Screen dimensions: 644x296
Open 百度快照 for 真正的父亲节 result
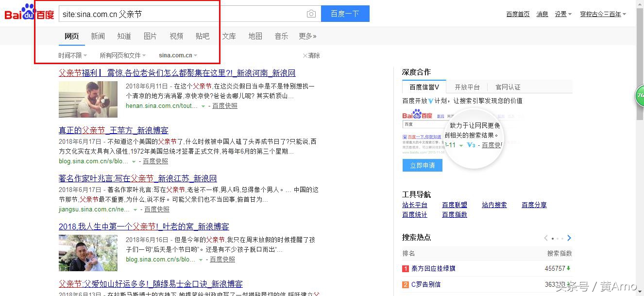pos(155,161)
